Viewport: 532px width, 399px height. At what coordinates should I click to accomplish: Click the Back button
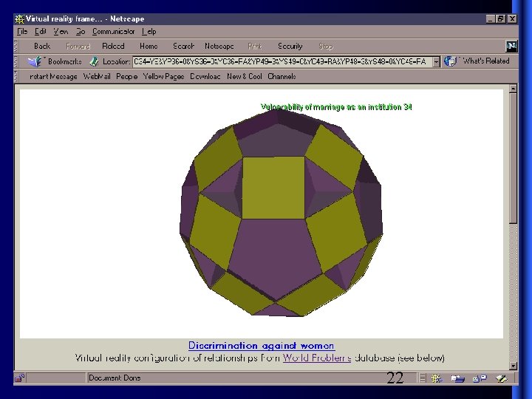coord(42,46)
